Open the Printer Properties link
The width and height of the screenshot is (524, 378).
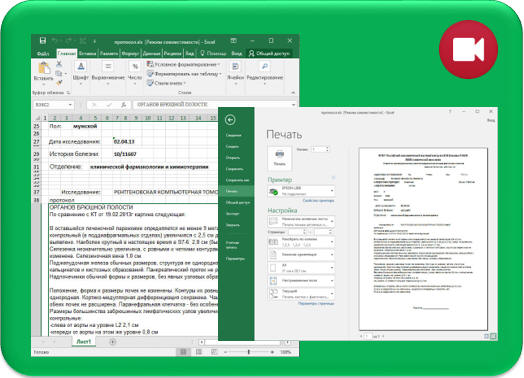318,201
